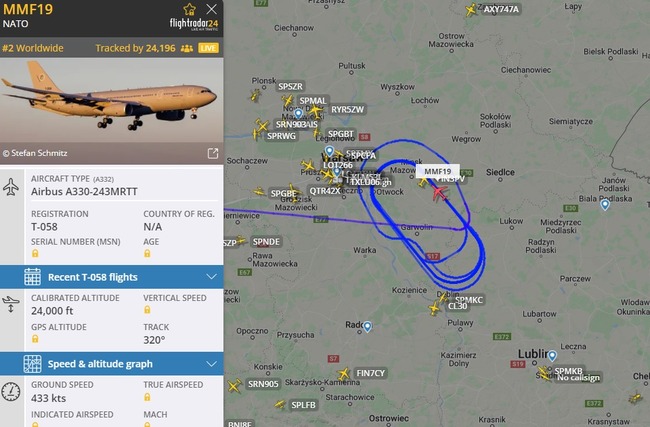
Task: Expand Recent T-058 flights section
Action: coord(112,277)
